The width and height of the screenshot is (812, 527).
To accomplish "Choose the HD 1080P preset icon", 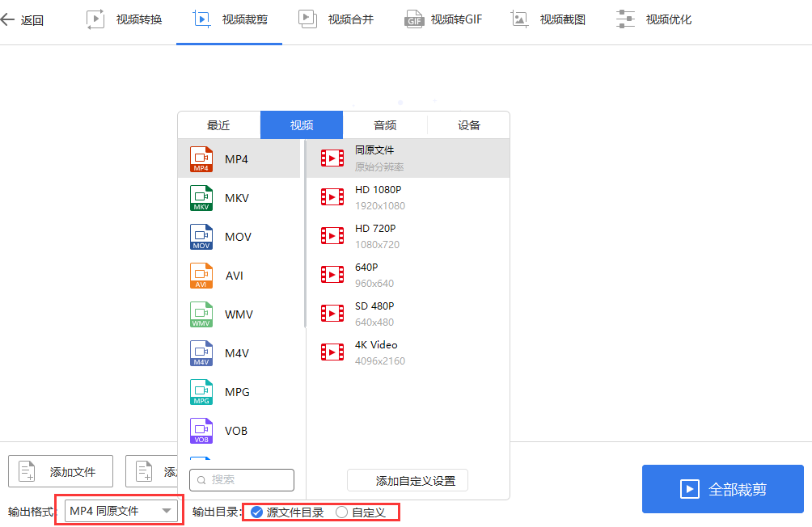I will pos(332,196).
